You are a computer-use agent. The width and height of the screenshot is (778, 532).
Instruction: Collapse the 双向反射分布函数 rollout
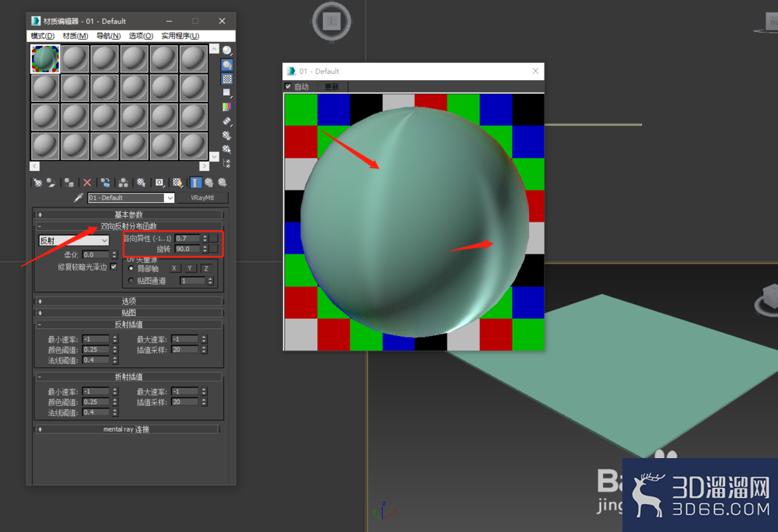point(128,226)
